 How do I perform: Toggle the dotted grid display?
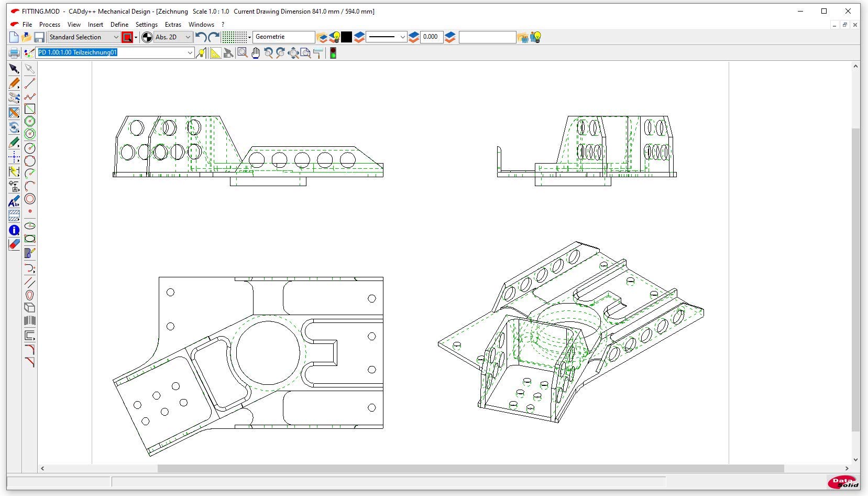pos(234,37)
